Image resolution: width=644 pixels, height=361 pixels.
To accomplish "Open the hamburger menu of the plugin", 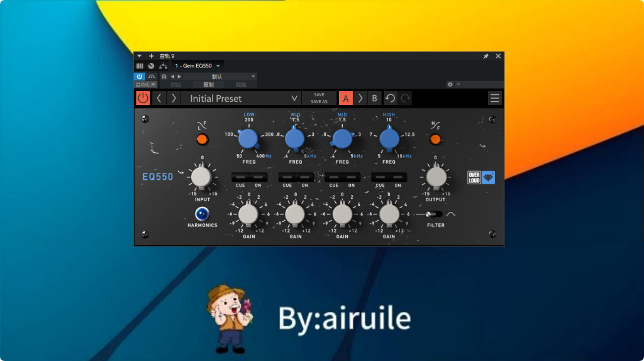I will (494, 98).
